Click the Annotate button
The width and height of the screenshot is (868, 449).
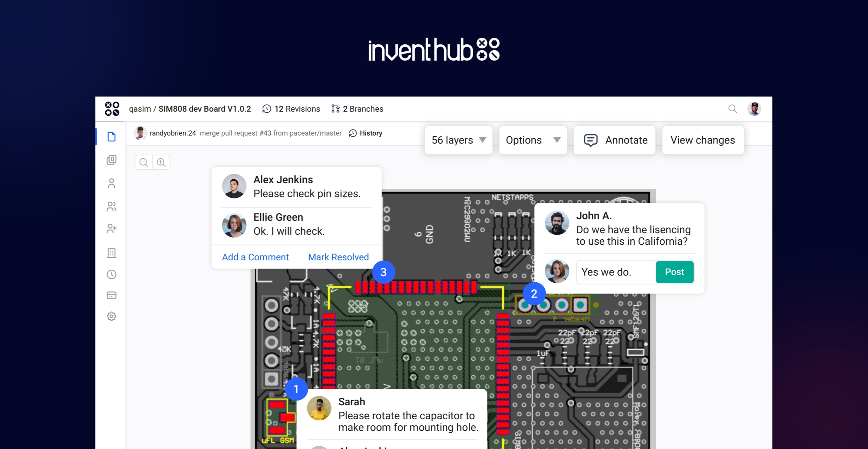(x=614, y=140)
